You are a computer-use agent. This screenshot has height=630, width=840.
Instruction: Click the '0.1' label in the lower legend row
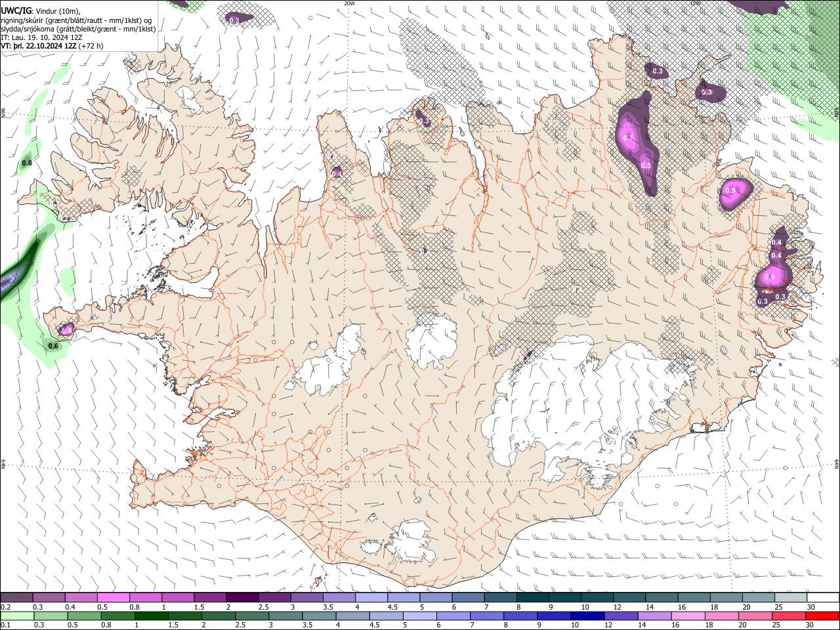(5, 625)
